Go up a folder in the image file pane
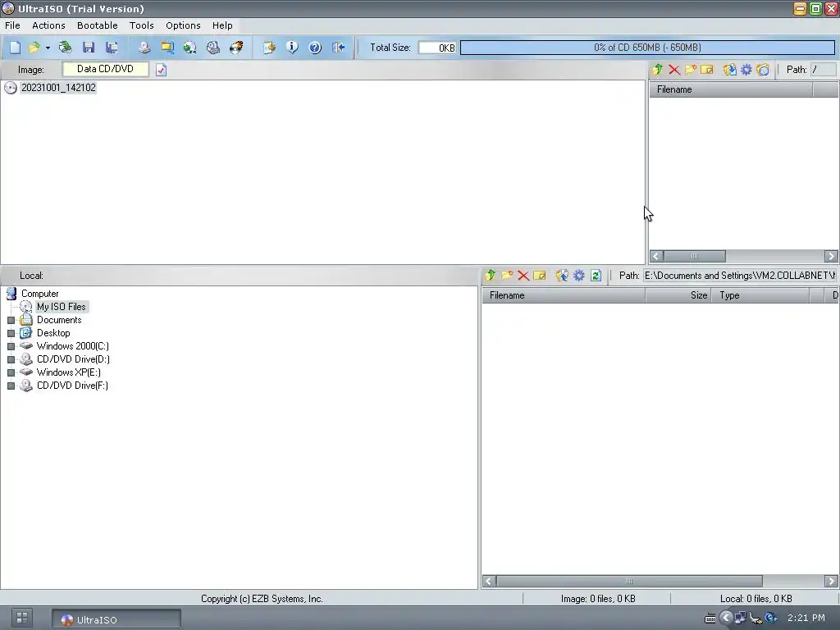This screenshot has height=630, width=840. click(x=657, y=70)
